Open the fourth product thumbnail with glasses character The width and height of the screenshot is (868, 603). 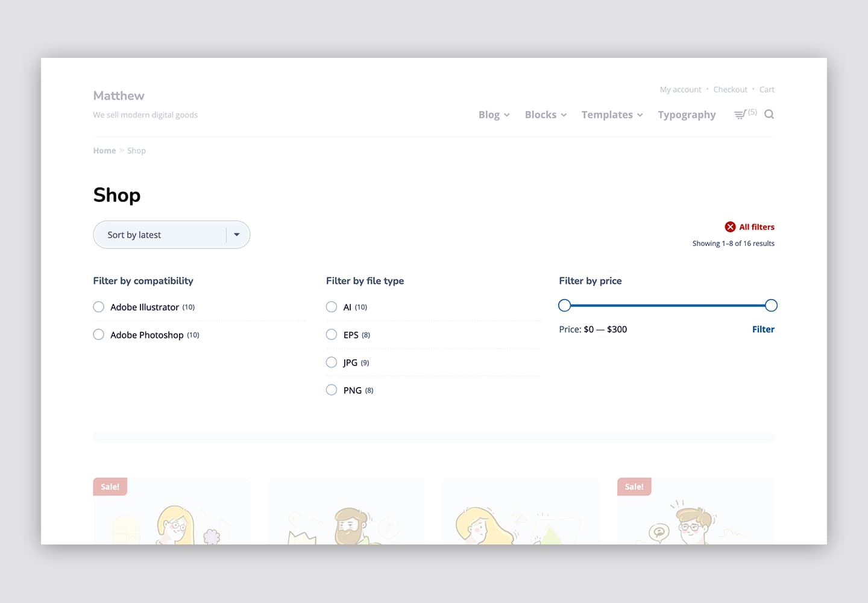[x=696, y=511]
